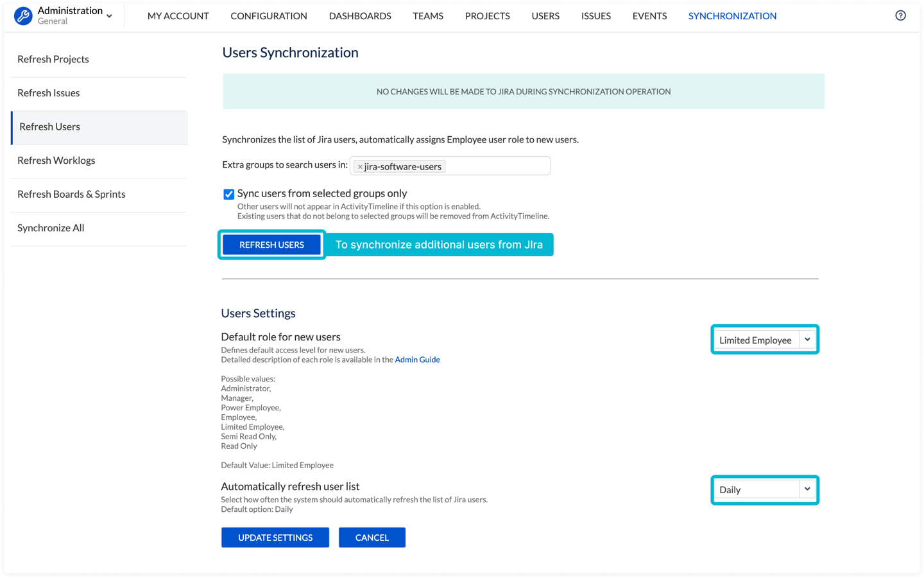Screen dimensions: 924x578
Task: Open Refresh Boards & Sprints sidebar item
Action: click(71, 194)
